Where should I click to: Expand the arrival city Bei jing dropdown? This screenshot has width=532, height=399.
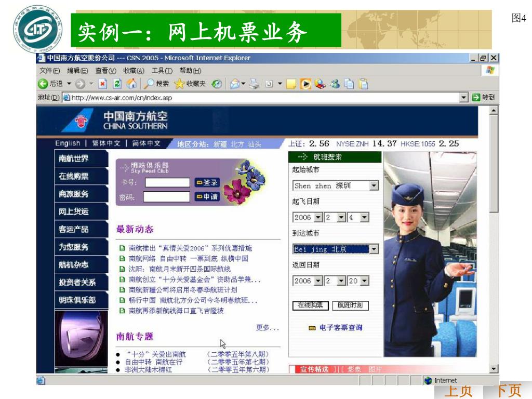373,249
